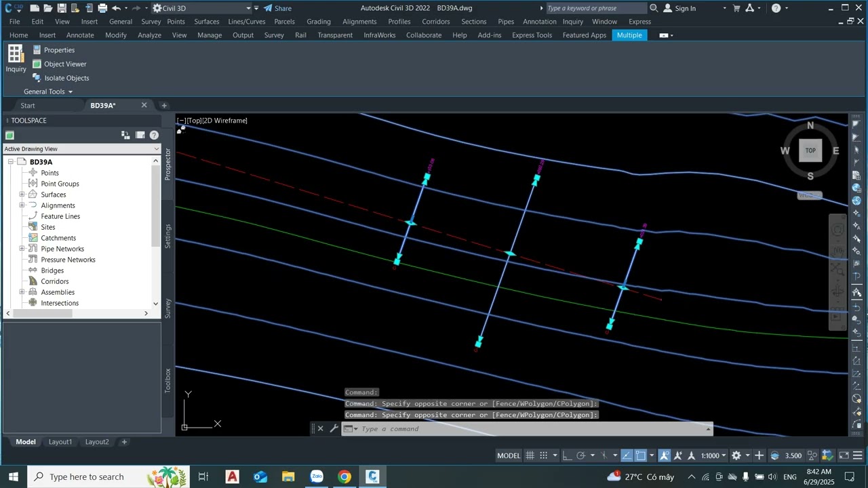
Task: Toggle drawing grid display in status bar
Action: [530, 455]
